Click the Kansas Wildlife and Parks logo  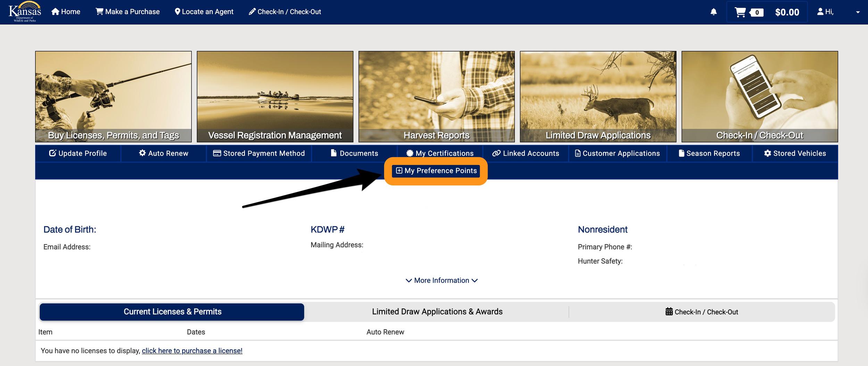(x=25, y=12)
